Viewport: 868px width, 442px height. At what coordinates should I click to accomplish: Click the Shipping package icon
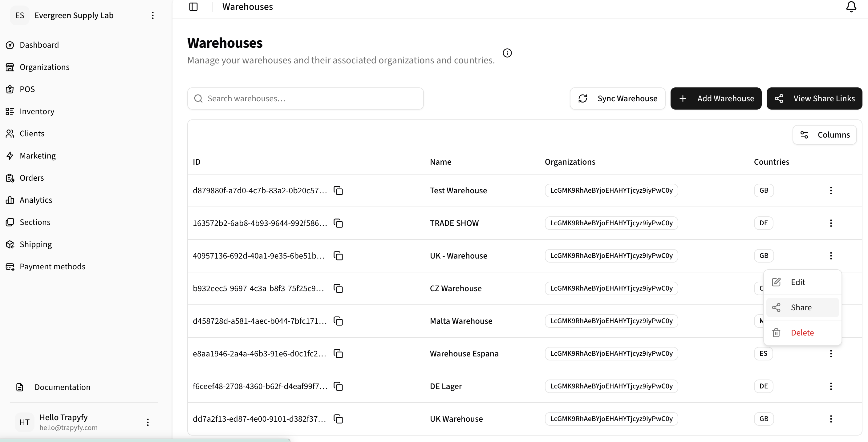[x=10, y=244]
